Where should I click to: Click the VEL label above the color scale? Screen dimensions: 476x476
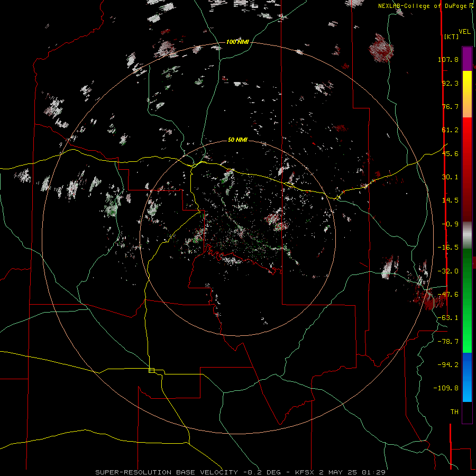pyautogui.click(x=464, y=31)
